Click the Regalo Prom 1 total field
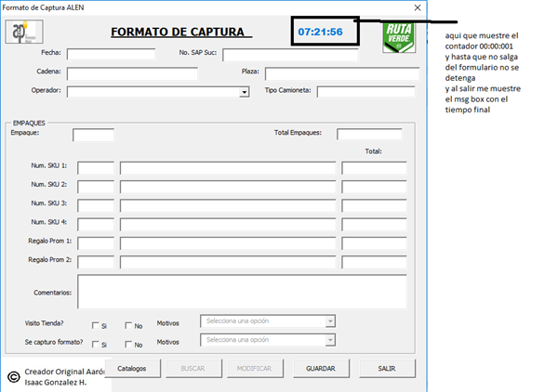This screenshot has height=392, width=558. coord(374,243)
